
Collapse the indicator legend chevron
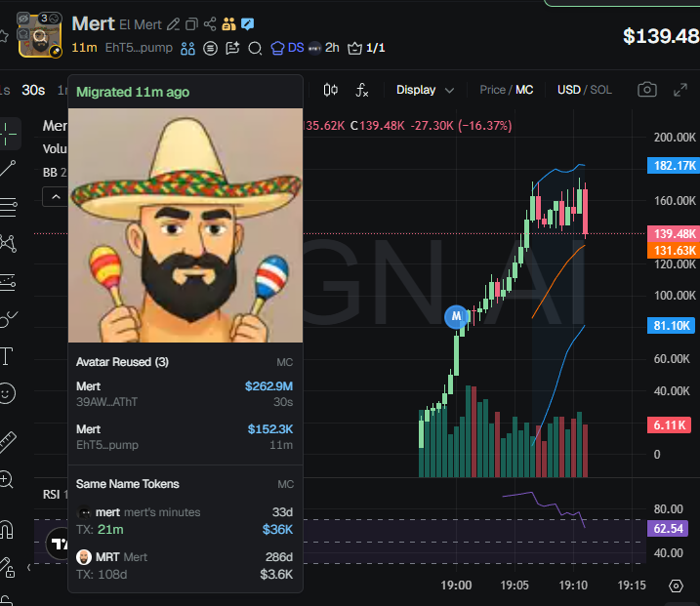click(x=57, y=197)
